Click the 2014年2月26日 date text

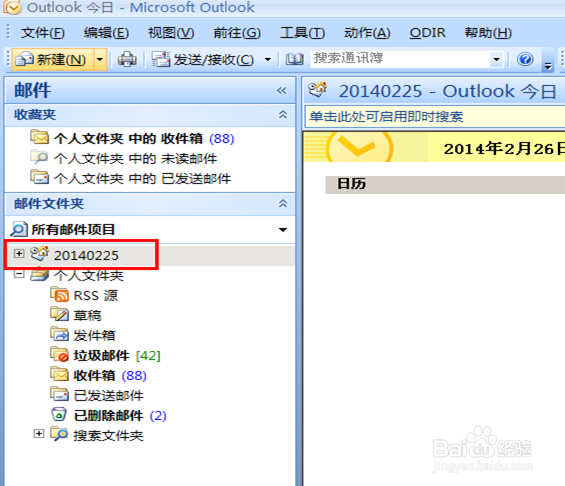504,149
